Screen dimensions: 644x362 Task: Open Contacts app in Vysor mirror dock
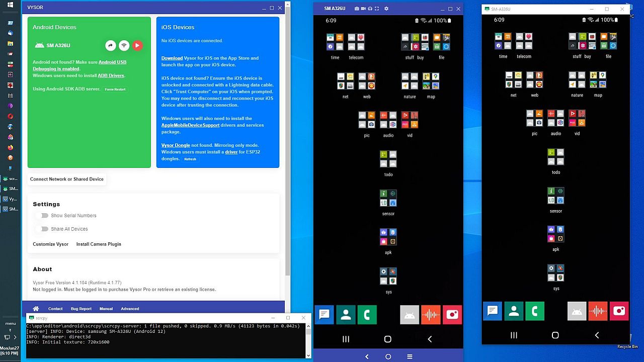point(346,315)
